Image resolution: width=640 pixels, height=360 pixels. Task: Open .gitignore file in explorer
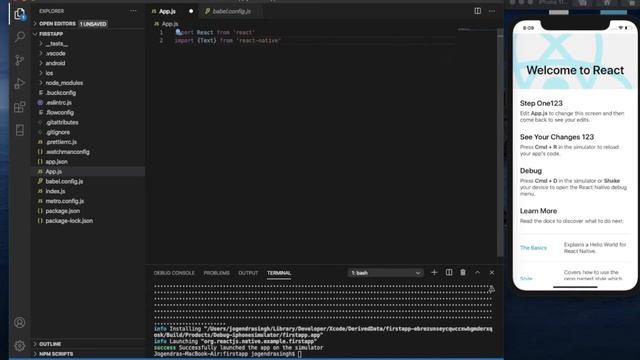[x=58, y=132]
